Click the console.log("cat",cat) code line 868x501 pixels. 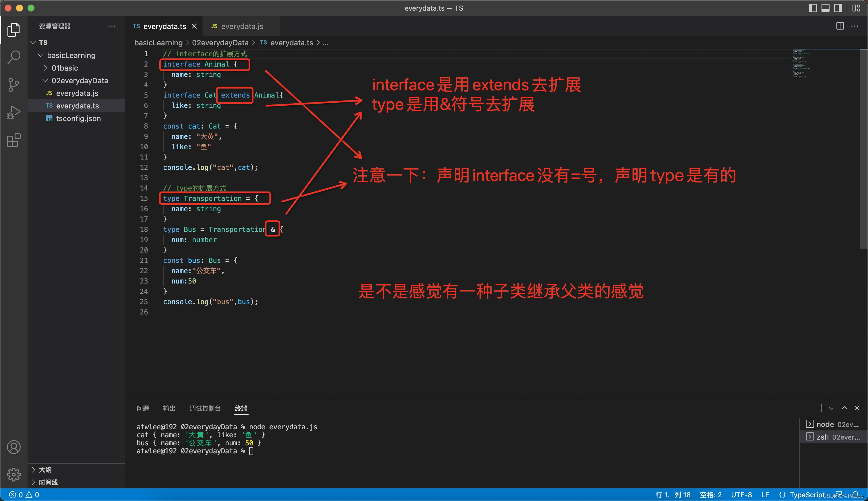point(210,168)
